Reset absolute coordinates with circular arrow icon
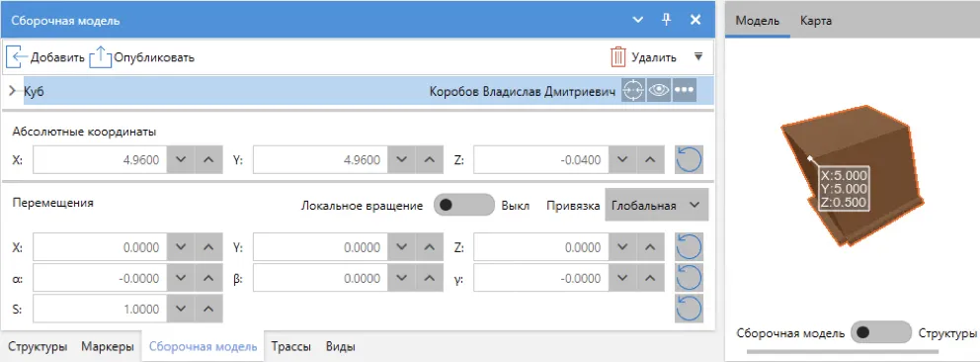Image resolution: width=980 pixels, height=362 pixels. 689,160
